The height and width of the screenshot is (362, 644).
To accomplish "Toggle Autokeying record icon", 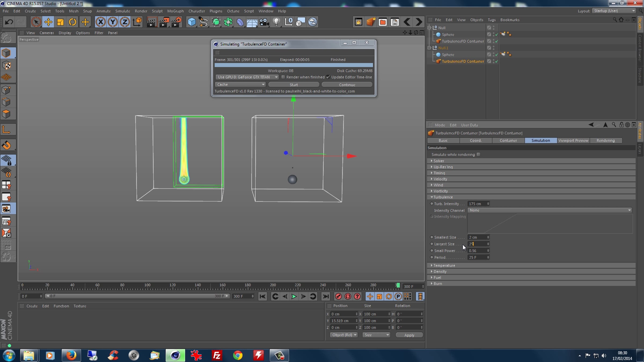I will click(348, 296).
